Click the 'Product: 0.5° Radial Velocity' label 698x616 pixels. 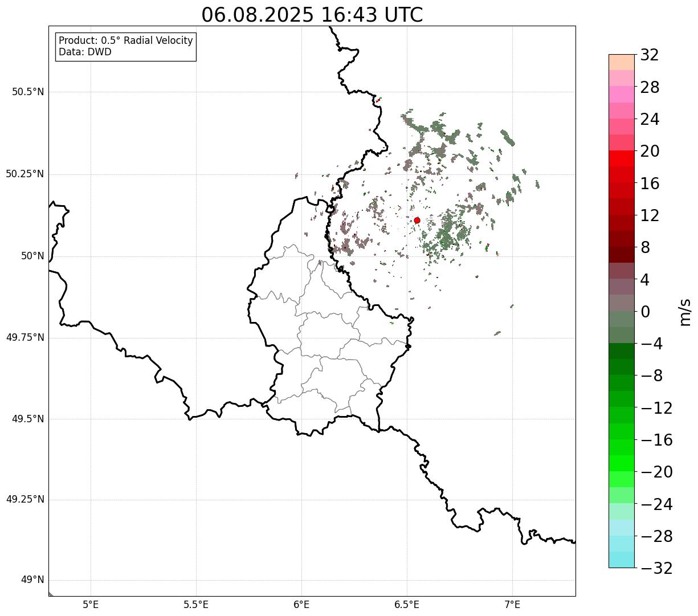[x=126, y=41]
